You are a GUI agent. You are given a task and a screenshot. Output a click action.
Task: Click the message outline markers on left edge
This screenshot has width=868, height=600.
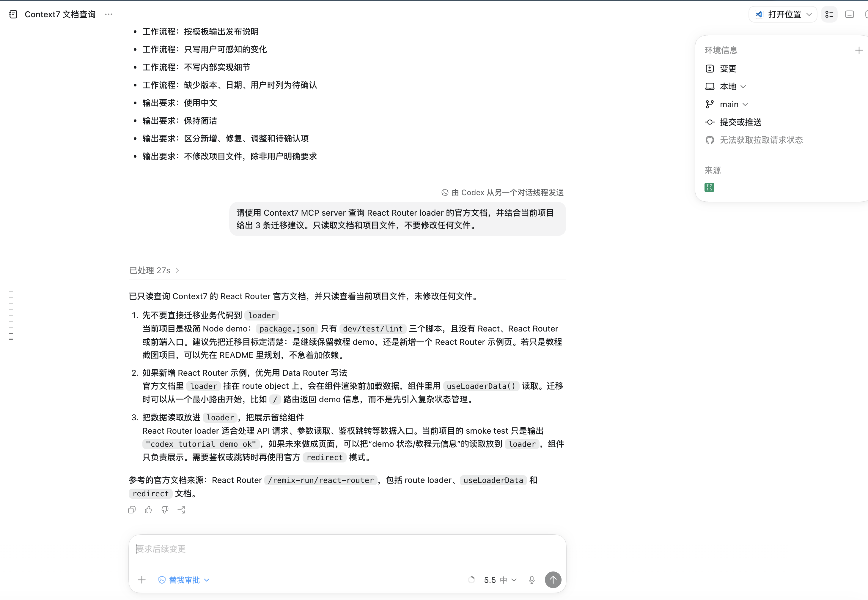point(11,315)
